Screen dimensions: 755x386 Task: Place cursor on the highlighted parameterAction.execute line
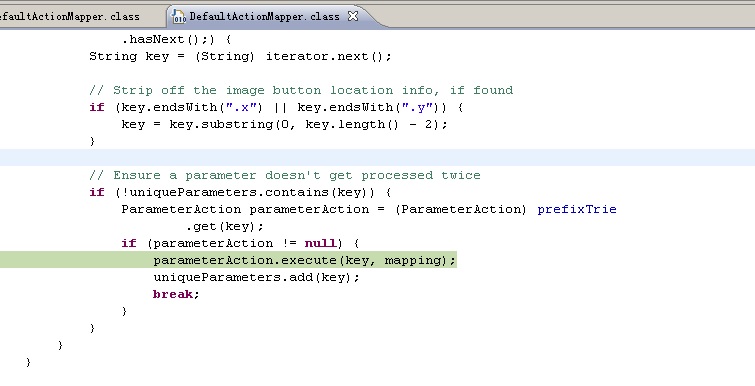[x=304, y=260]
